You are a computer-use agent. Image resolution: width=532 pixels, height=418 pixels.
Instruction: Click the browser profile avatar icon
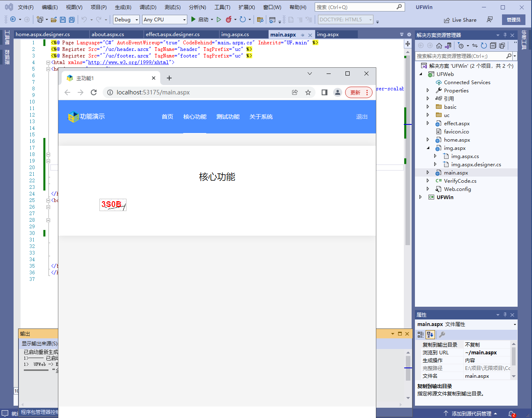point(338,92)
